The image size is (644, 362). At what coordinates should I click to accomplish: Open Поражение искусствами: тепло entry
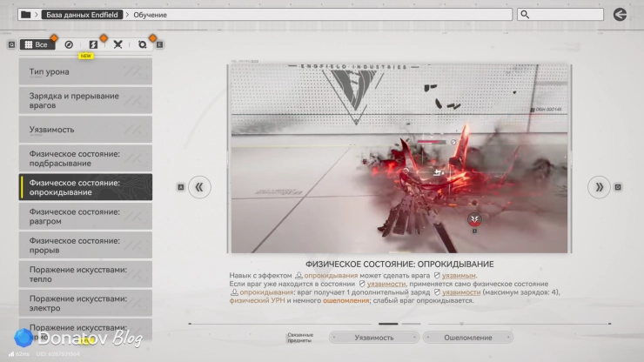[85, 274]
